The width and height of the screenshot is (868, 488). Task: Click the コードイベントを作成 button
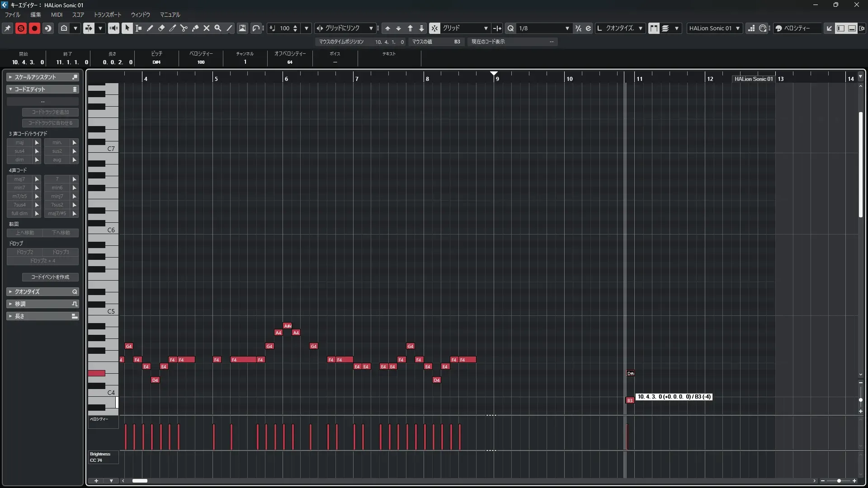[50, 277]
